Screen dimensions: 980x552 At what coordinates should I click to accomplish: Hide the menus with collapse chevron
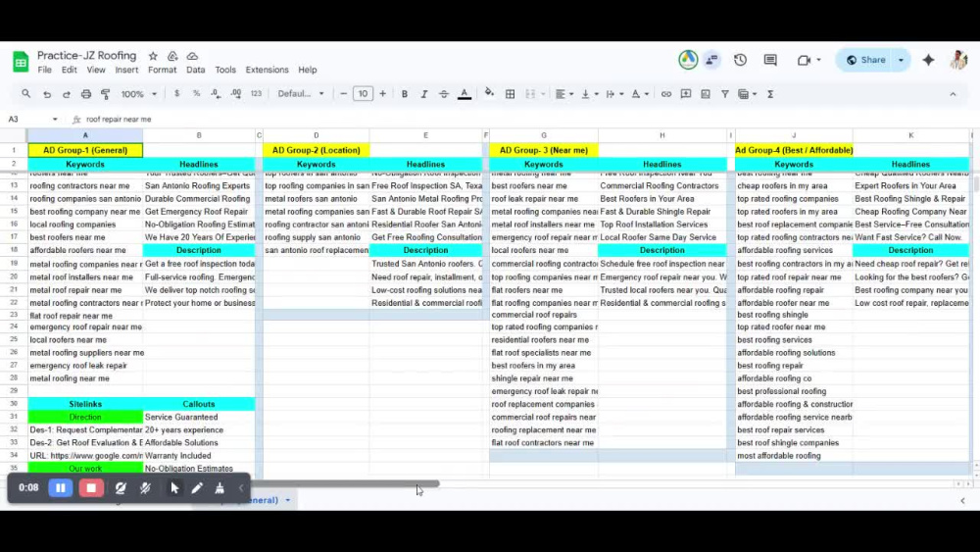[x=953, y=94]
